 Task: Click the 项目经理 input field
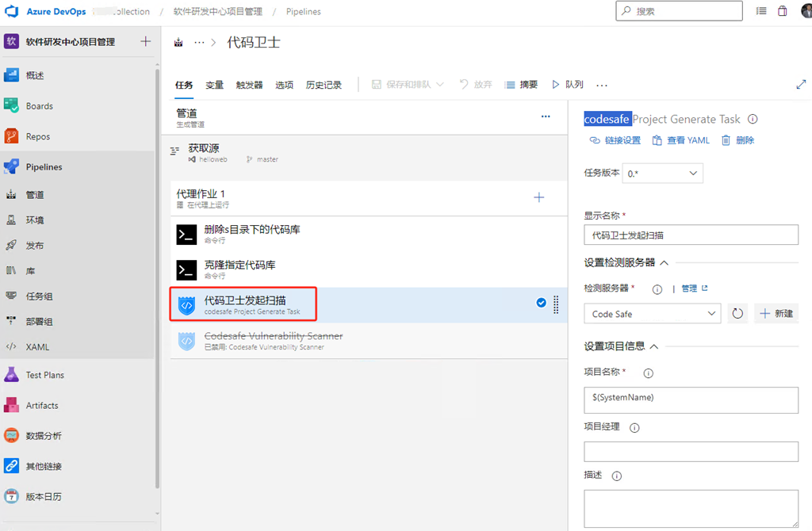click(691, 452)
